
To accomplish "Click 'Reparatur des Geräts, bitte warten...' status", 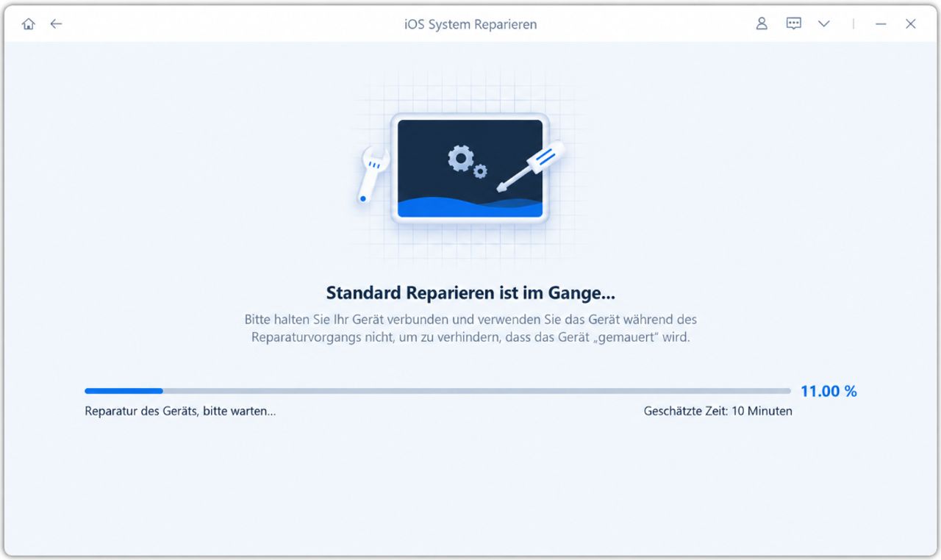I will (180, 412).
